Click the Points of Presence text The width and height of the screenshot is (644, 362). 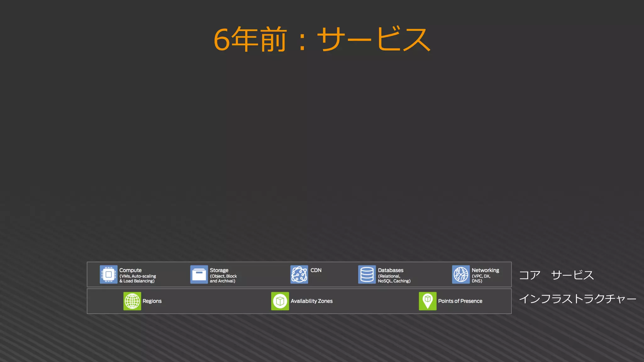point(460,301)
